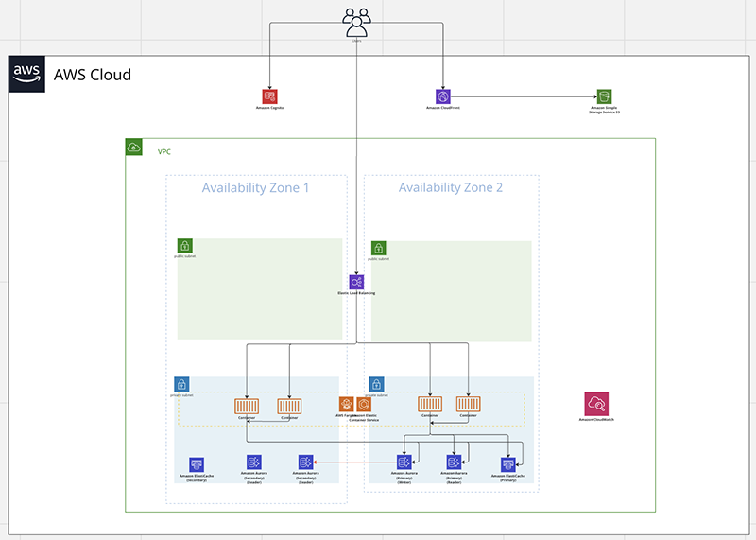756x540 pixels.
Task: Select the AWS Fargate icon
Action: tap(346, 405)
